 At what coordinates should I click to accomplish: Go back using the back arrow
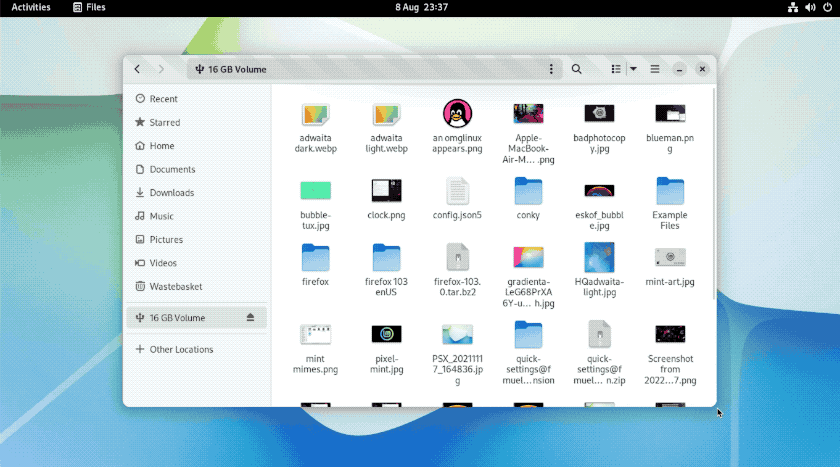pos(137,69)
